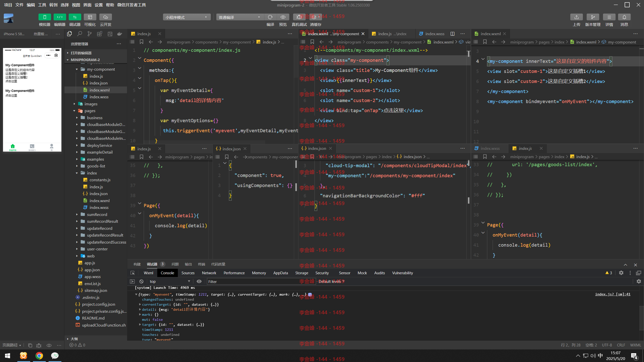Screen dimensions: 644x362
Task: Click the 热重载 hot reload button
Action: (41, 34)
